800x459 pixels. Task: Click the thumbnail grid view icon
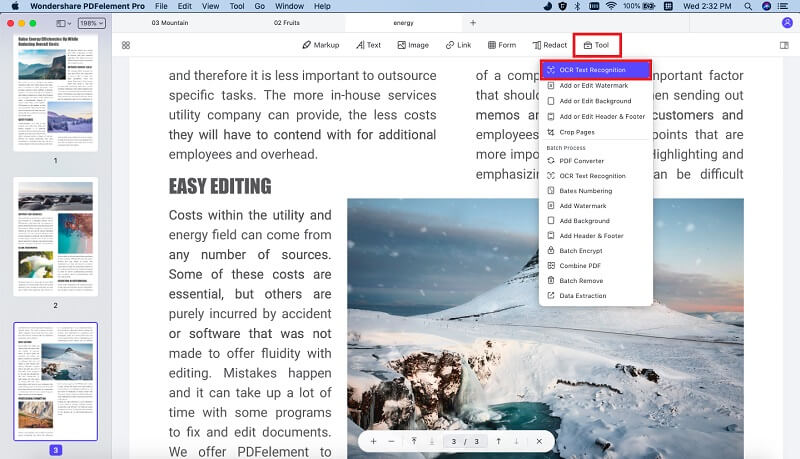(x=126, y=45)
